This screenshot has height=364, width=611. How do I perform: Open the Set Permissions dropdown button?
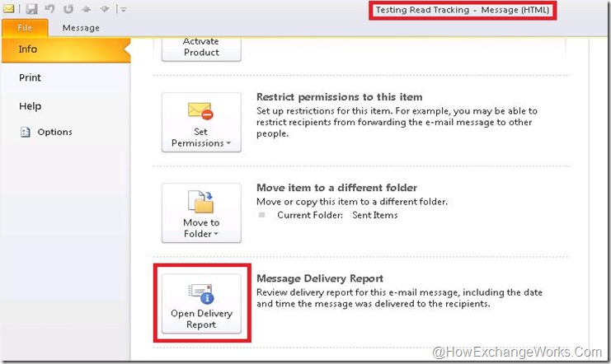[201, 122]
